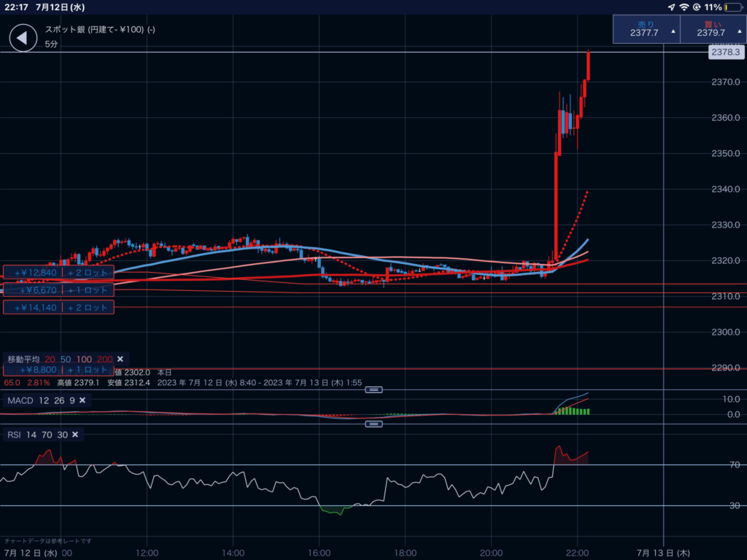747x560 pixels.
Task: Open the MACD 12 26 9 settings label
Action: click(40, 400)
